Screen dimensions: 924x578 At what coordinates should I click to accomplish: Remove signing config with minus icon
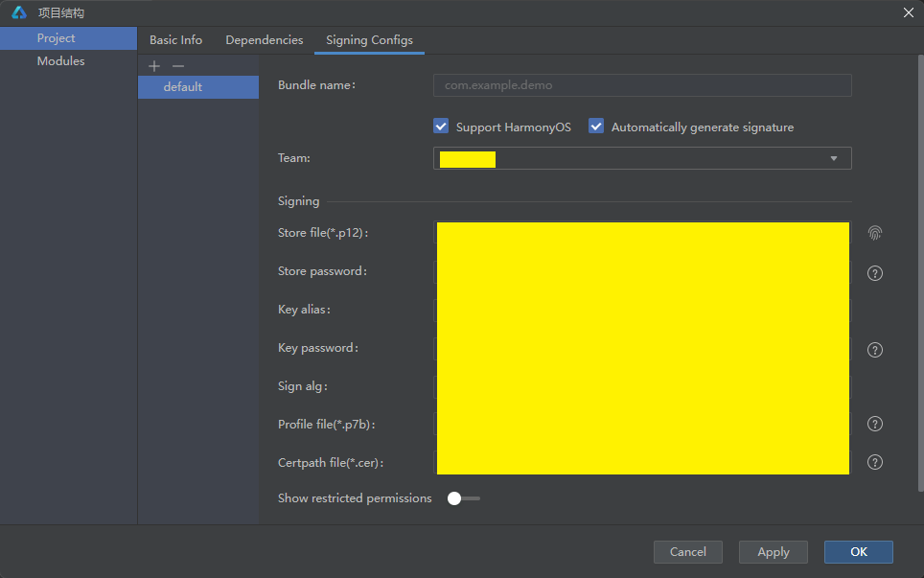point(178,66)
